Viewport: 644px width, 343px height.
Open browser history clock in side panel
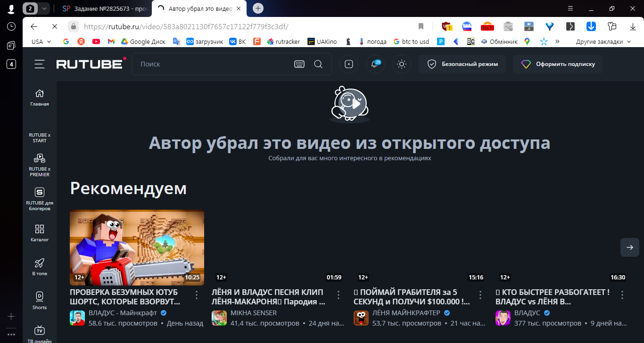pos(11,26)
